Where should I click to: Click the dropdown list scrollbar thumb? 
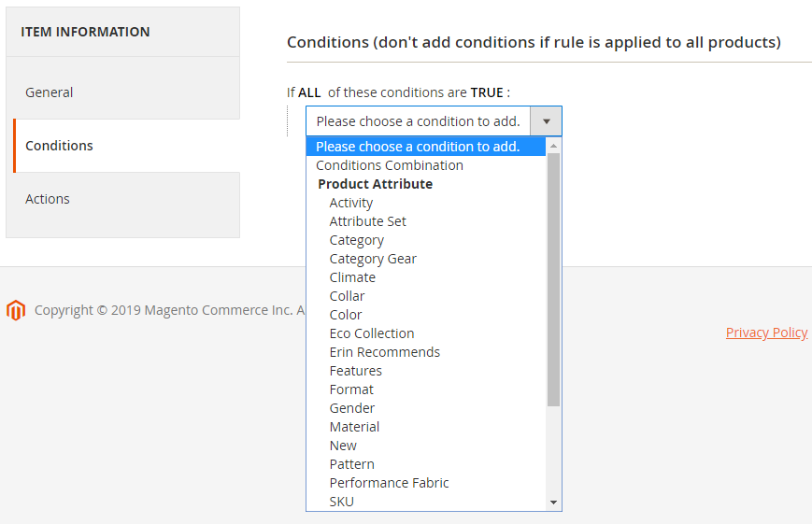(554, 280)
